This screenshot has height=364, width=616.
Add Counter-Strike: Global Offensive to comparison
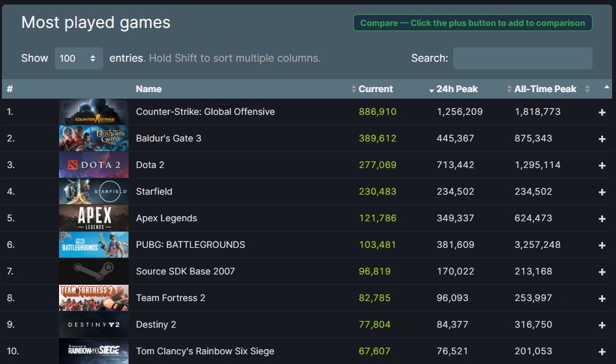[602, 112]
